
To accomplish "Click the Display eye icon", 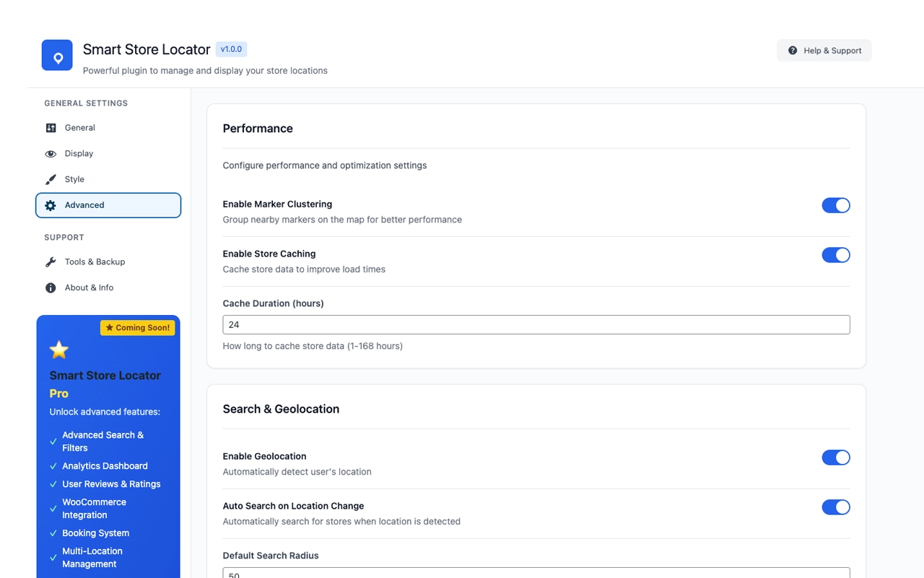I will pyautogui.click(x=51, y=154).
